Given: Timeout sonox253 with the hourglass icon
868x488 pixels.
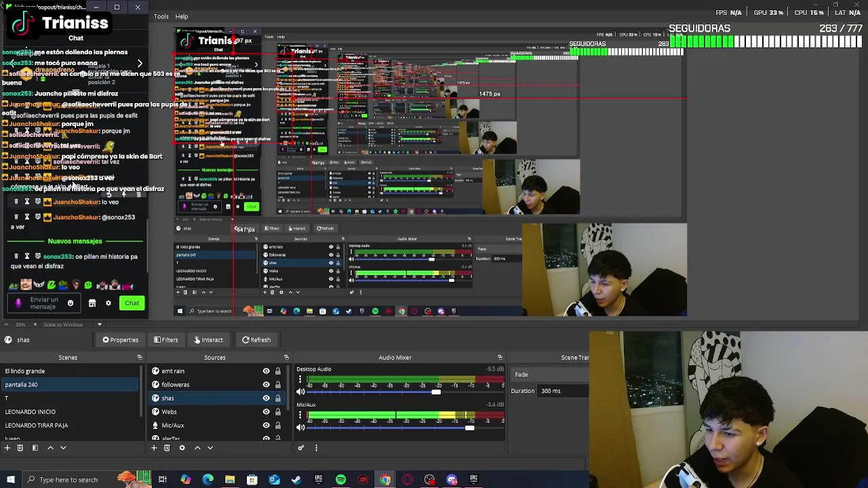Looking at the screenshot, I should [27, 256].
